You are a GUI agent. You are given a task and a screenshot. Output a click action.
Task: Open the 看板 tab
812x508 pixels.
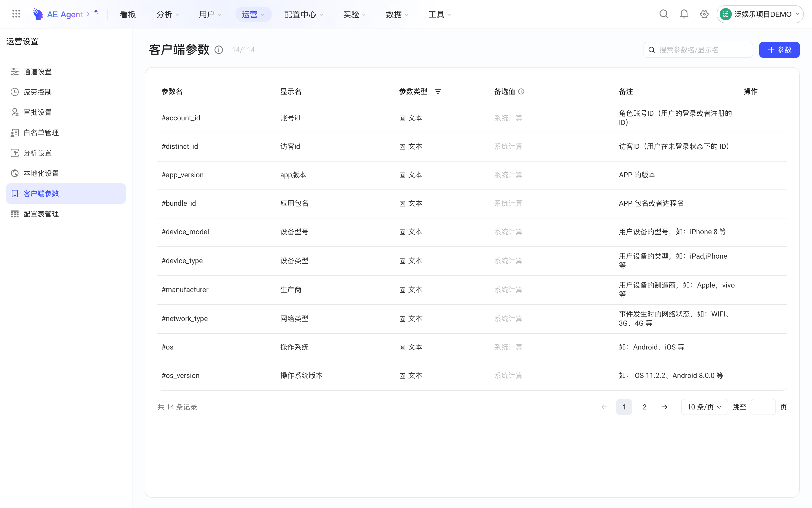click(x=128, y=14)
